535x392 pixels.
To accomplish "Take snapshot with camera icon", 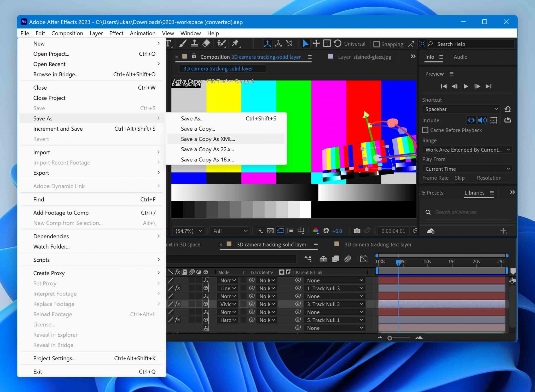I will click(357, 231).
